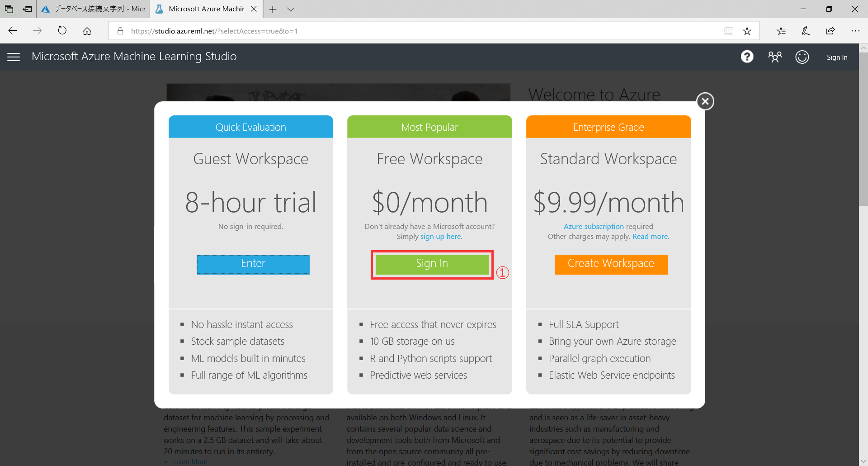Click the page scrollbar thumb
The image size is (868, 466).
tap(863, 129)
